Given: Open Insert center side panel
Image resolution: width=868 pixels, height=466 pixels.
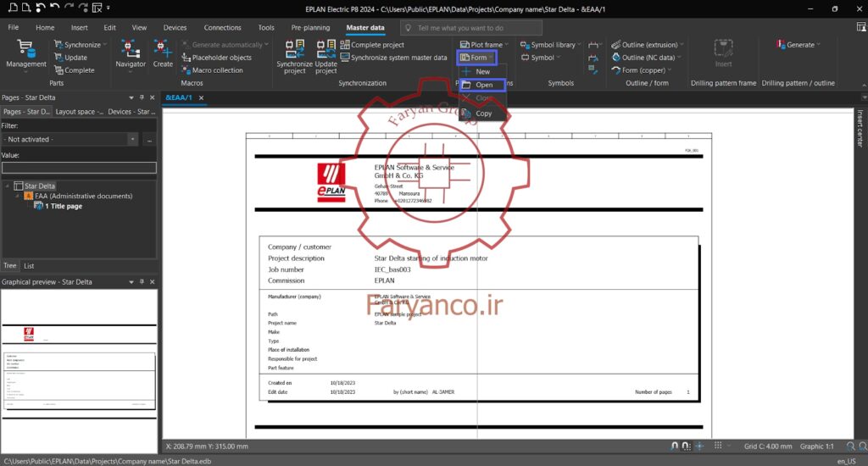Looking at the screenshot, I should click(x=860, y=128).
